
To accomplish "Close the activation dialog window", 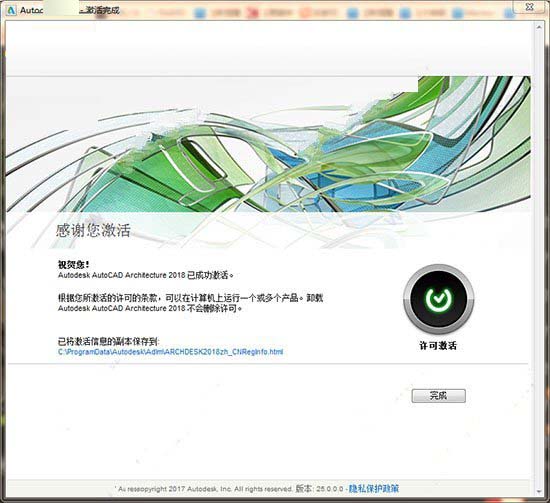I will coord(529,7).
